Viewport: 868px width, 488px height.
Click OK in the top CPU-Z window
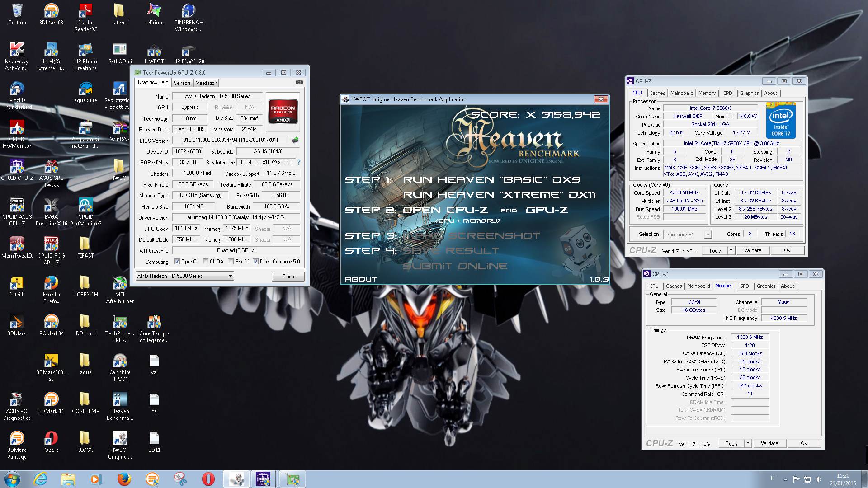tap(787, 250)
